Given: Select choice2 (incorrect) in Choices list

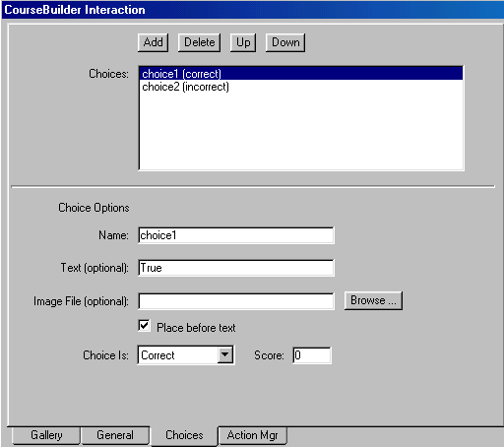Looking at the screenshot, I should [301, 87].
